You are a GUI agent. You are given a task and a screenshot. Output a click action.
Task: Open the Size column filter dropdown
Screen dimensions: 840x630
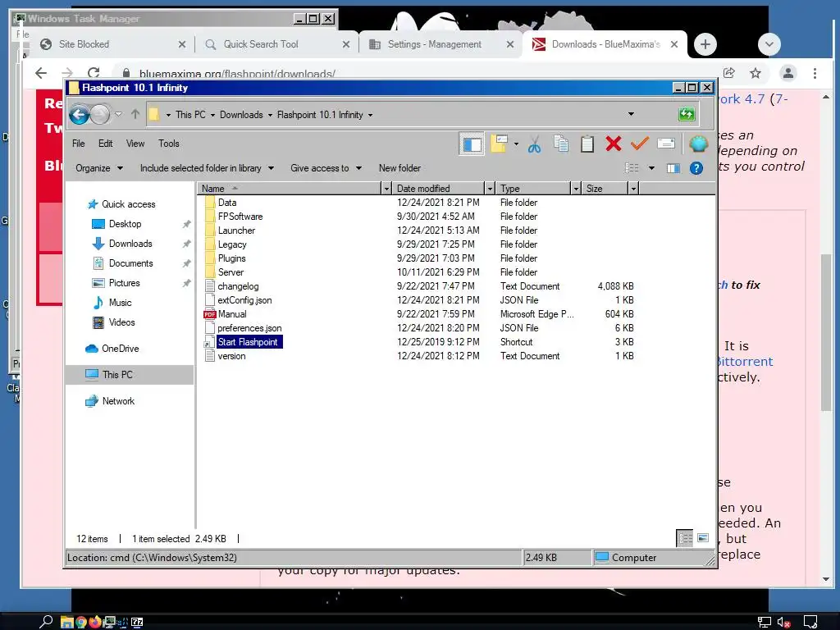(634, 189)
